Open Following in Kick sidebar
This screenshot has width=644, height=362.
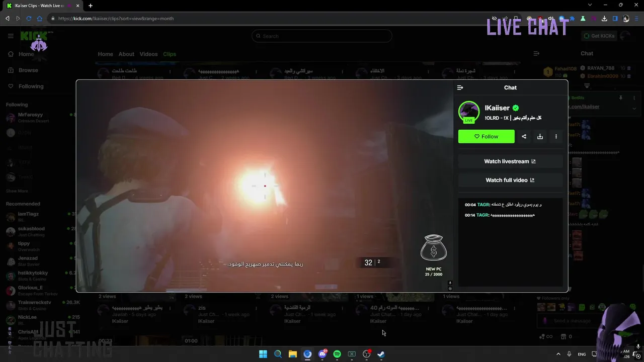(x=26, y=86)
